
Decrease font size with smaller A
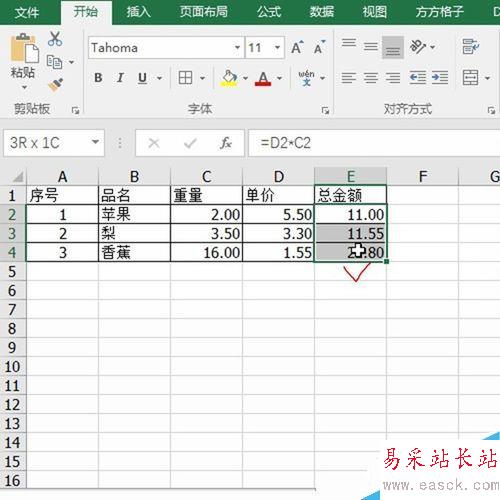(319, 47)
